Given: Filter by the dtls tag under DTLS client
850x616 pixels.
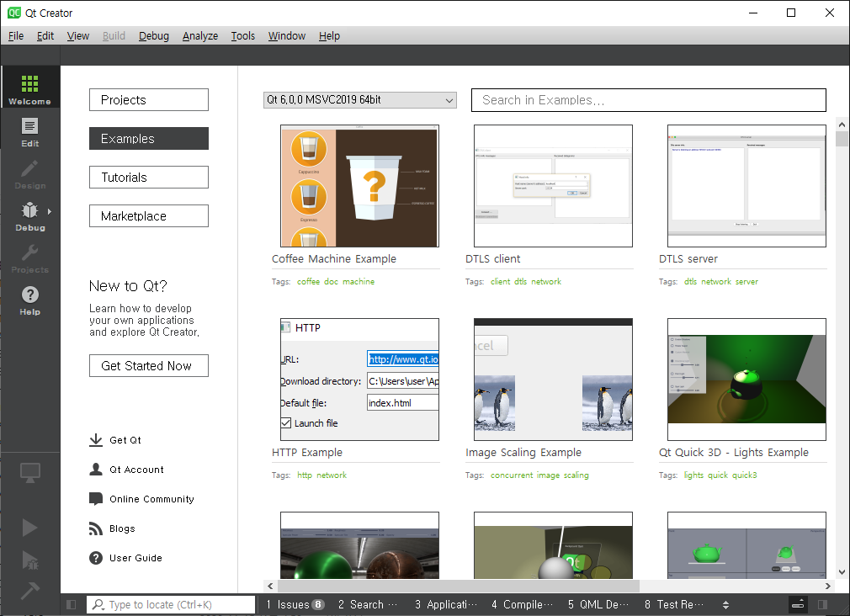Looking at the screenshot, I should (520, 281).
